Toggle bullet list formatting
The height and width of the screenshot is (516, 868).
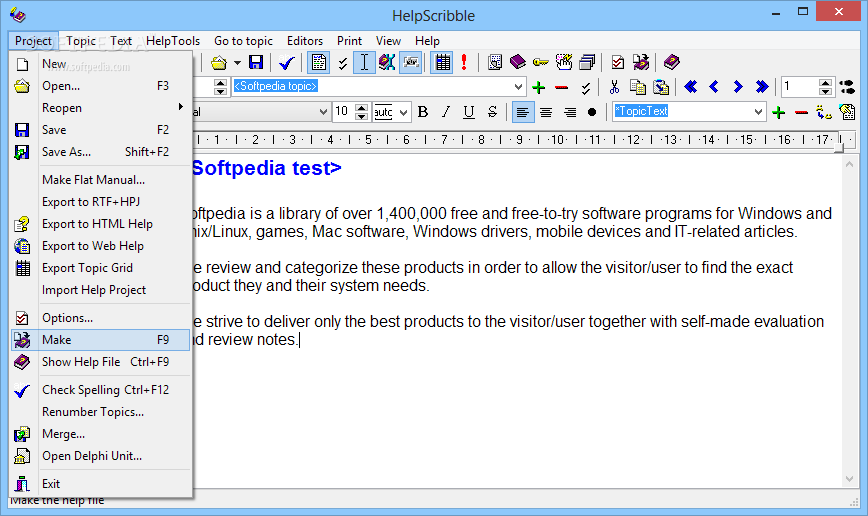[x=592, y=112]
